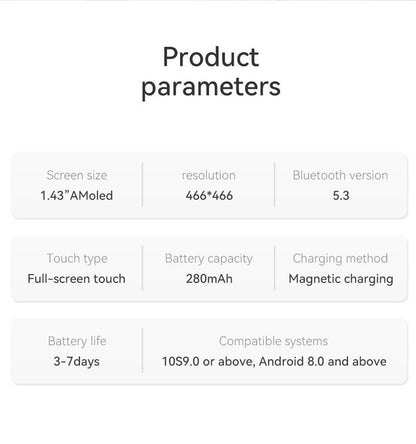Click the Product parameters heading

pyautogui.click(x=211, y=72)
